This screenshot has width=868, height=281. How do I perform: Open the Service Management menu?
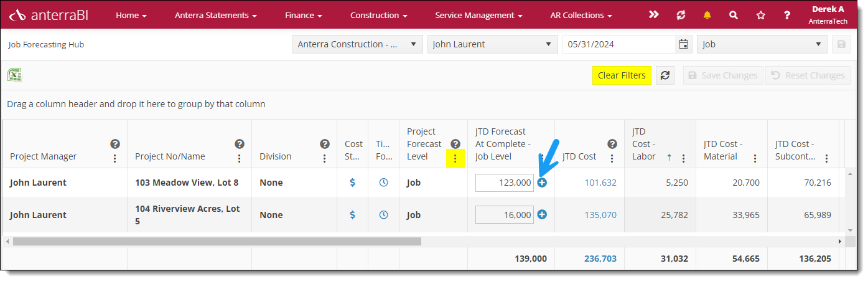(478, 15)
